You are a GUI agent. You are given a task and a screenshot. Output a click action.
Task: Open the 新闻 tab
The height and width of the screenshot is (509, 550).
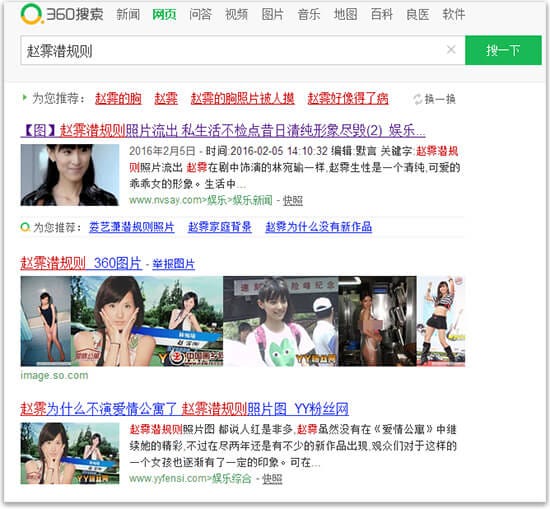click(x=128, y=14)
